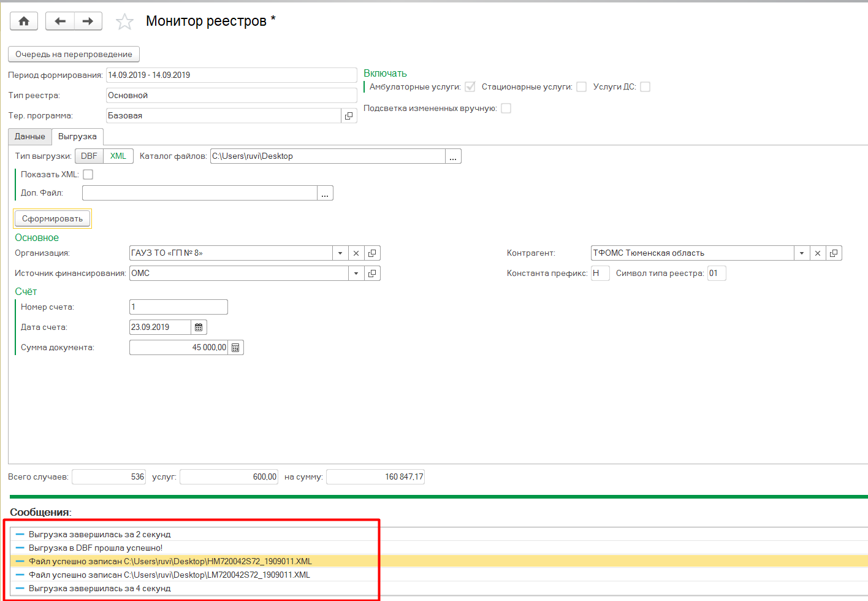Screen dimensions: 868x601
Task: Click the Всего случаев value 536
Action: pos(108,477)
